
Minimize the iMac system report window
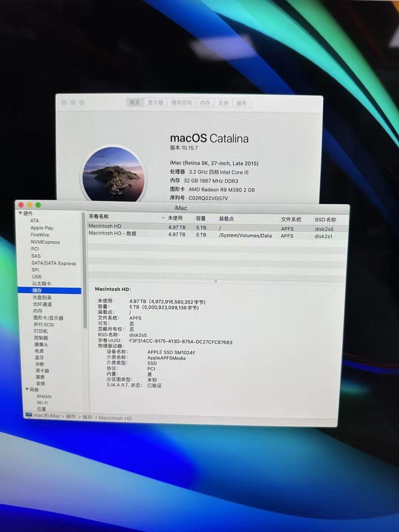coord(30,205)
